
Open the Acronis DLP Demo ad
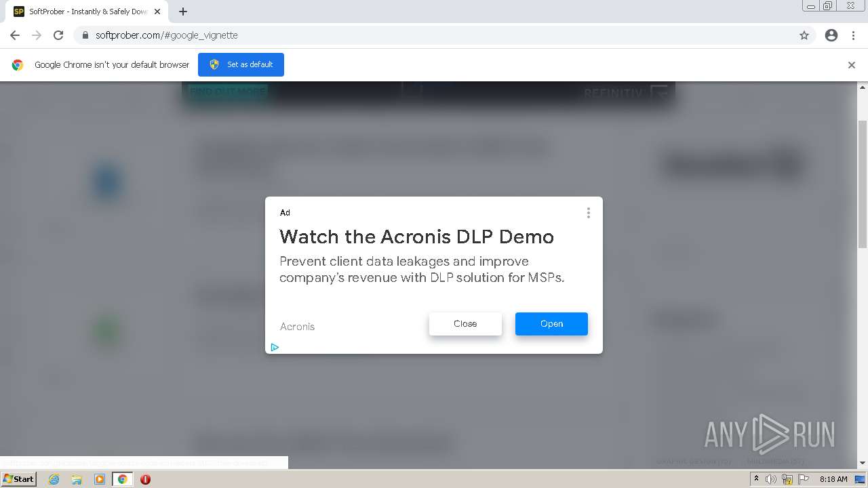551,324
